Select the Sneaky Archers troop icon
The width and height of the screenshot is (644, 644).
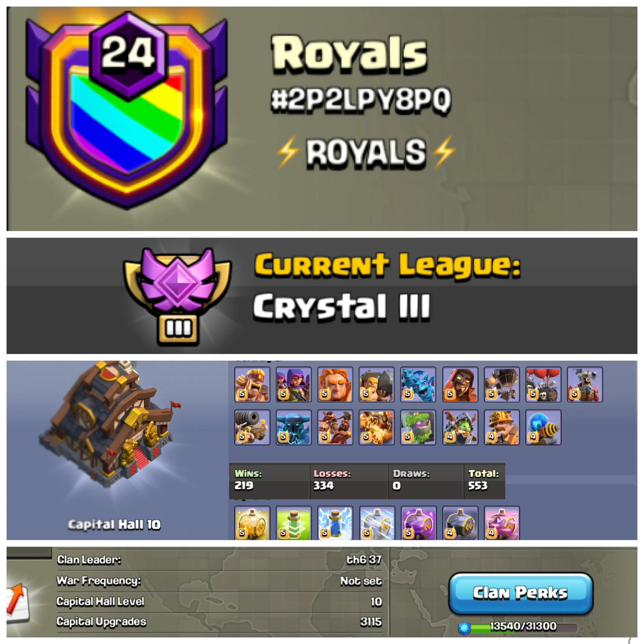coord(294,384)
